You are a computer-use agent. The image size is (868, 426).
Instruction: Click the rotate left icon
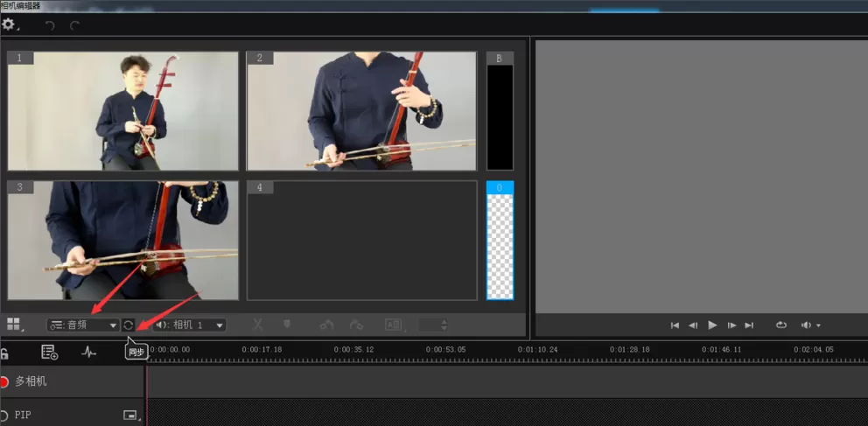coord(326,325)
